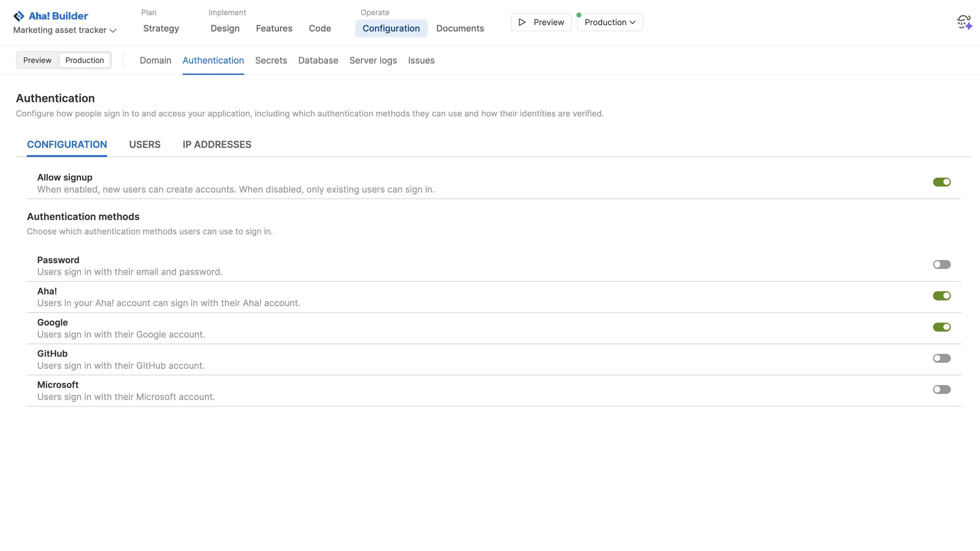980x551 pixels.
Task: Switch to the USERS tab
Action: point(145,144)
